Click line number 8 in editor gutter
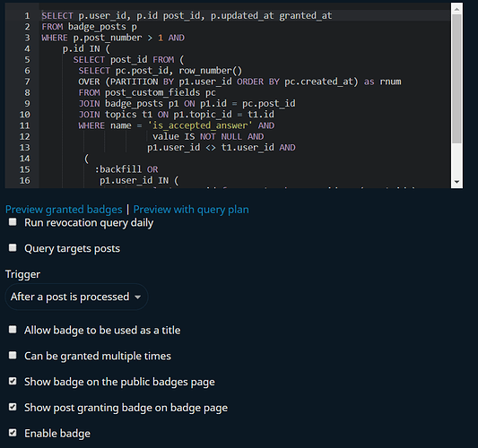Image resolution: width=478 pixels, height=448 pixels. tap(27, 92)
